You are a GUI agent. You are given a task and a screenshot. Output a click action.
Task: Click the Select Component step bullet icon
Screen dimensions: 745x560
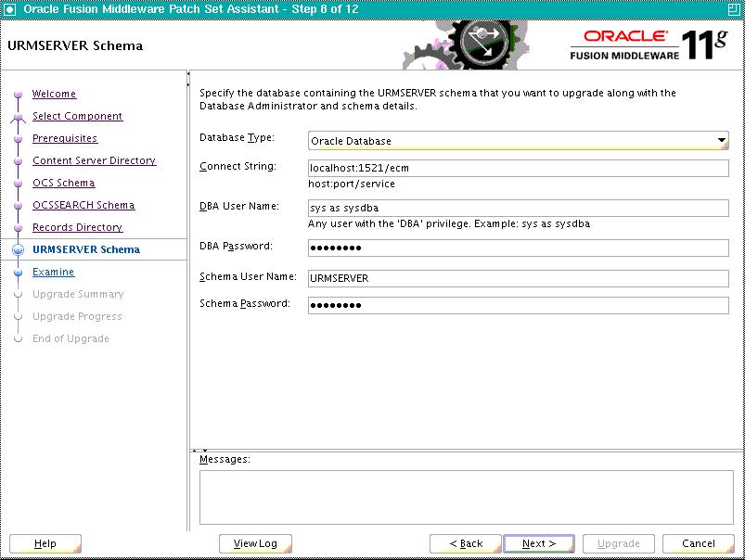pyautogui.click(x=18, y=117)
